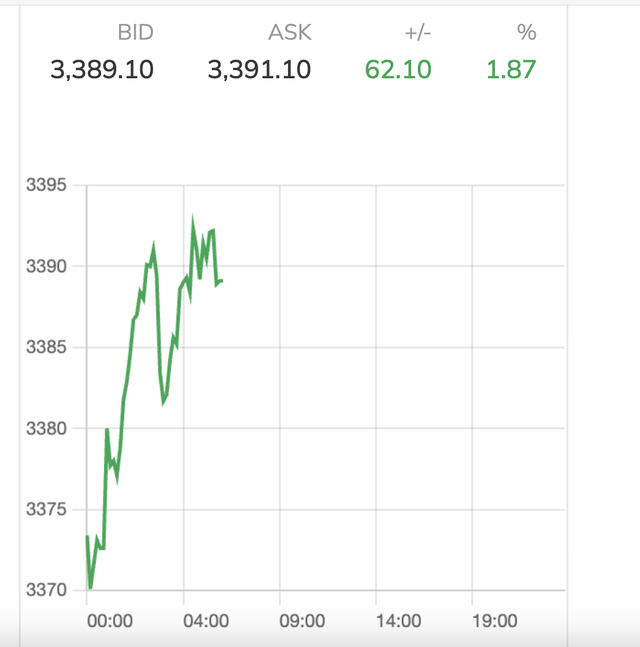This screenshot has height=647, width=640.
Task: Click the 14:00 time axis label
Action: tap(398, 621)
